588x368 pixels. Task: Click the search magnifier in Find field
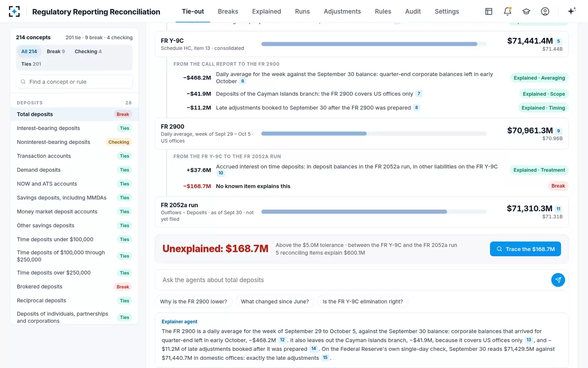pyautogui.click(x=23, y=82)
